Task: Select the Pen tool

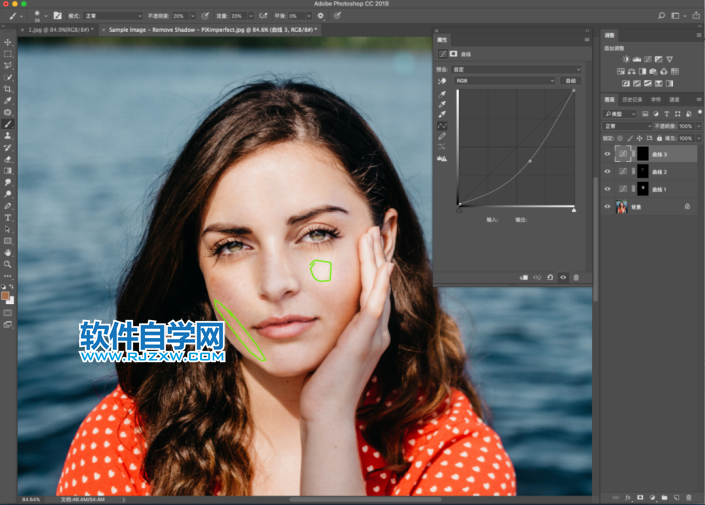Action: (8, 206)
